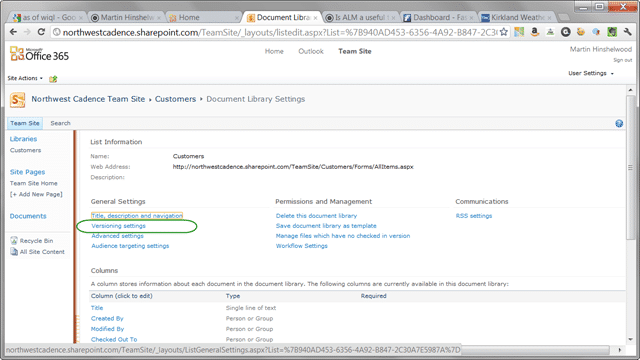Open the User Settings dropdown
This screenshot has width=640, height=360.
click(591, 73)
